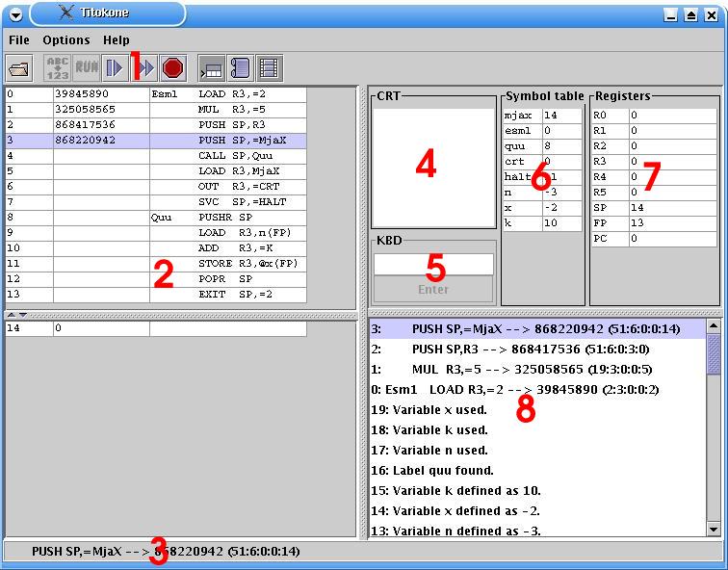Click the log panel scrollbar down arrow
Screen dimensions: 728x570
tap(714, 529)
